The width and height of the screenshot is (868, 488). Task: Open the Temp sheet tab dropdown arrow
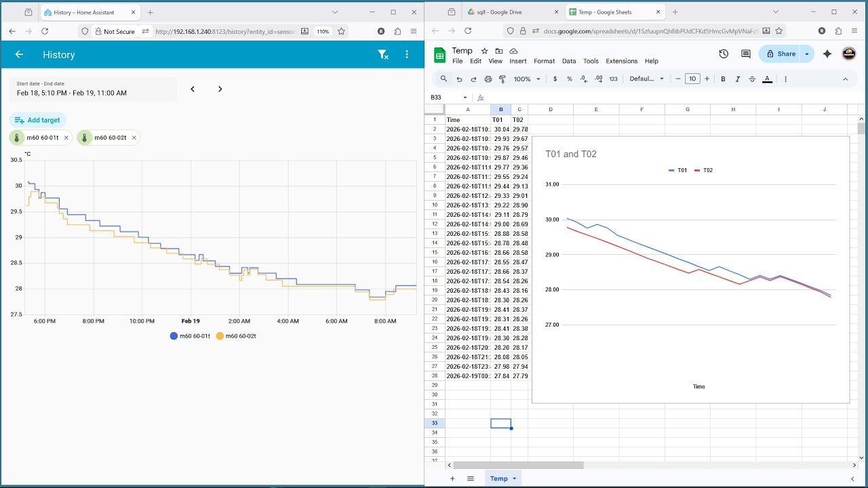point(514,479)
